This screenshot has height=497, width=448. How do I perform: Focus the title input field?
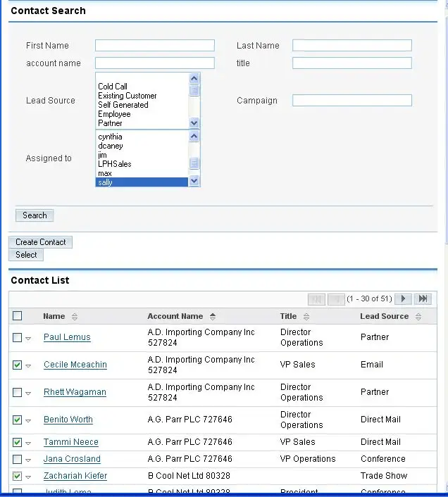coord(352,63)
